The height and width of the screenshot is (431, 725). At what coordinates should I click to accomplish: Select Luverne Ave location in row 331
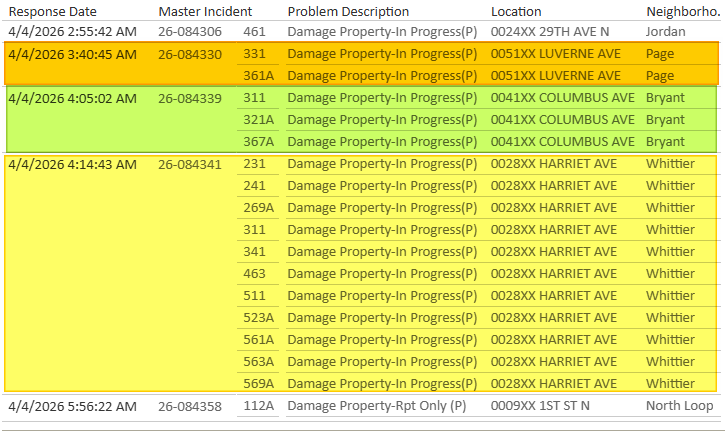555,54
